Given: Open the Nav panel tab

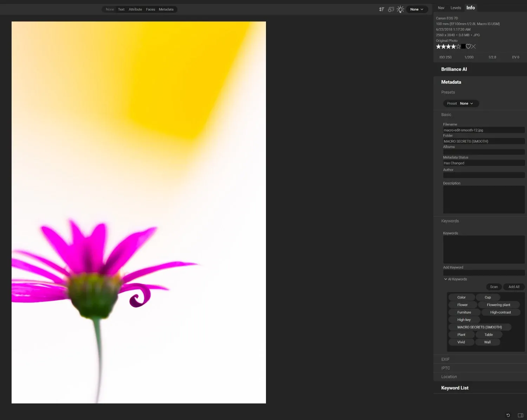Looking at the screenshot, I should pos(441,8).
